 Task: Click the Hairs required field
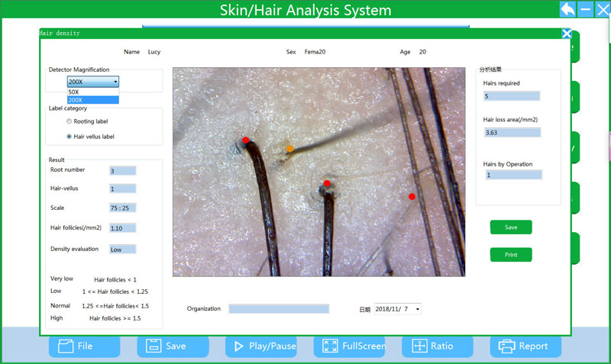tap(512, 96)
